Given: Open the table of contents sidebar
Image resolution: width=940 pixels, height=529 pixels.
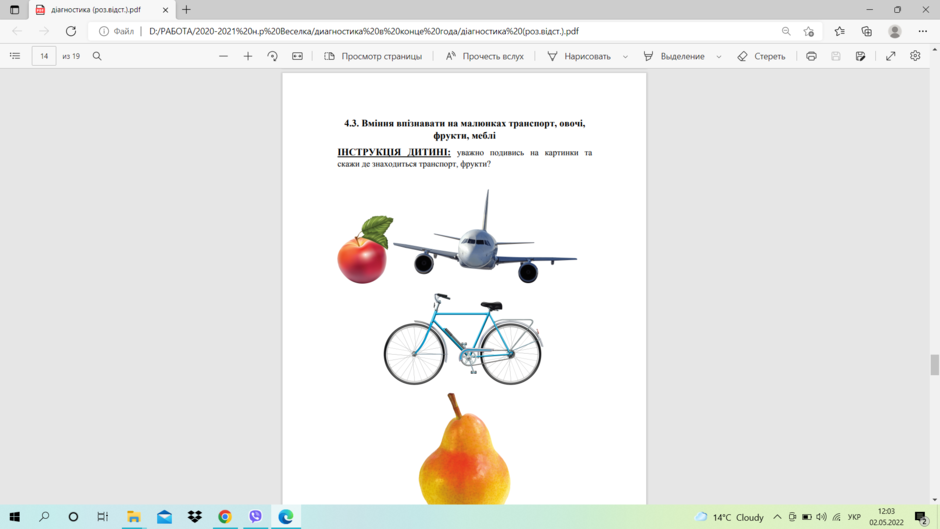Looking at the screenshot, I should pos(15,56).
